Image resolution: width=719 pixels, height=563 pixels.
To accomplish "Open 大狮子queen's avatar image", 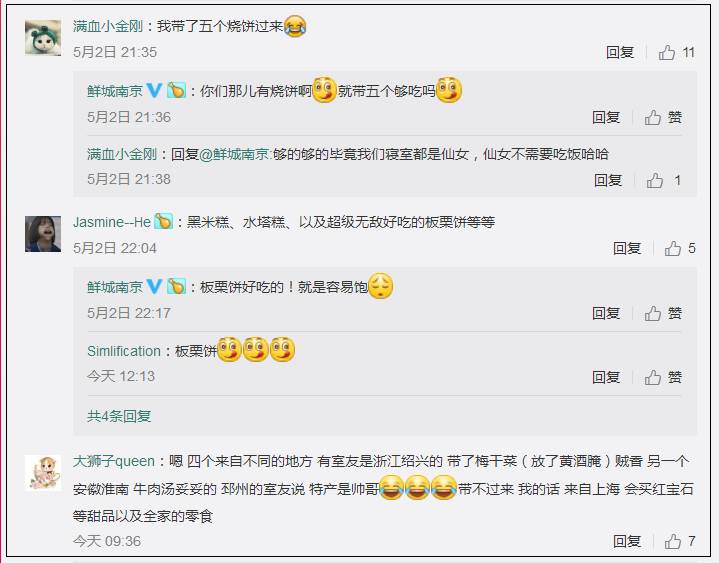I will pos(43,473).
